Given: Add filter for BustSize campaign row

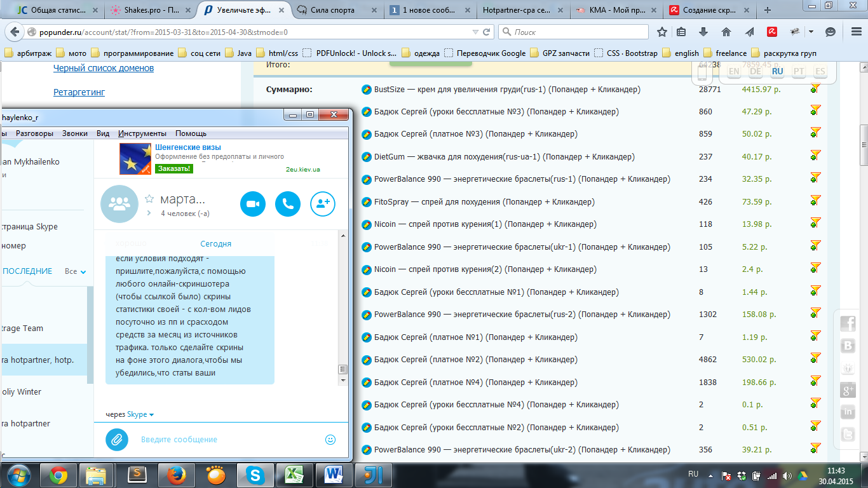Looking at the screenshot, I should [816, 89].
